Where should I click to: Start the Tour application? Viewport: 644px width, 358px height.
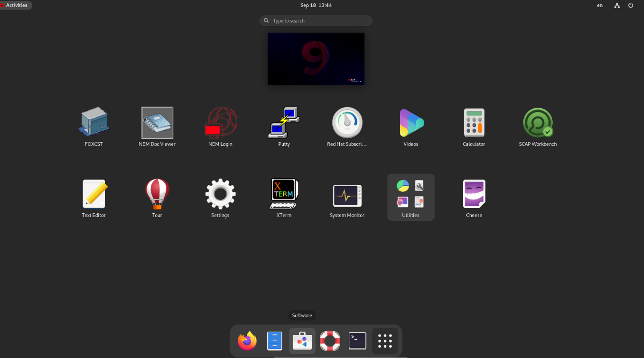[157, 193]
